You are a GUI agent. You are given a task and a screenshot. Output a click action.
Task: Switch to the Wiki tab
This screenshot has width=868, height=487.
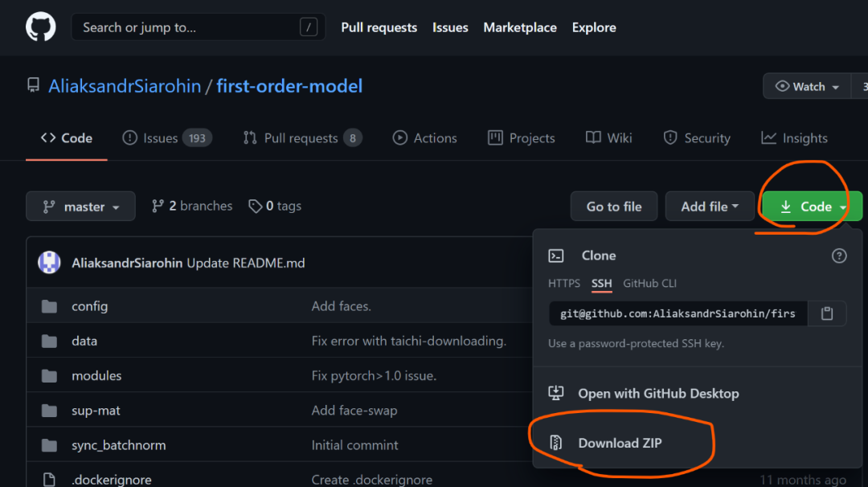pyautogui.click(x=608, y=138)
